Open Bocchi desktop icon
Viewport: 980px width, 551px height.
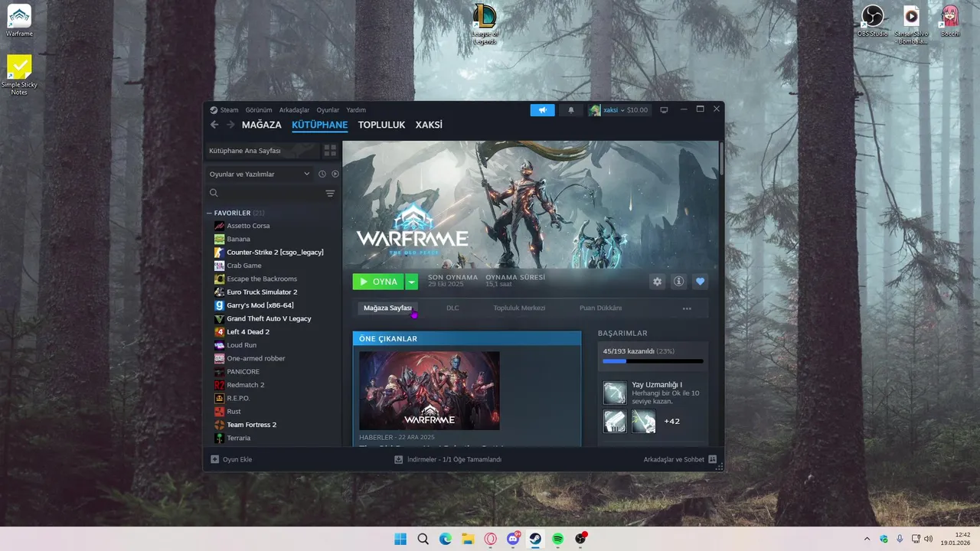(950, 21)
